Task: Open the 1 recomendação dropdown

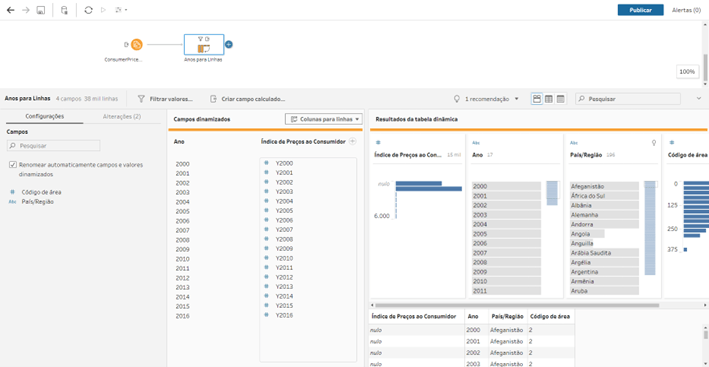Action: (x=487, y=99)
